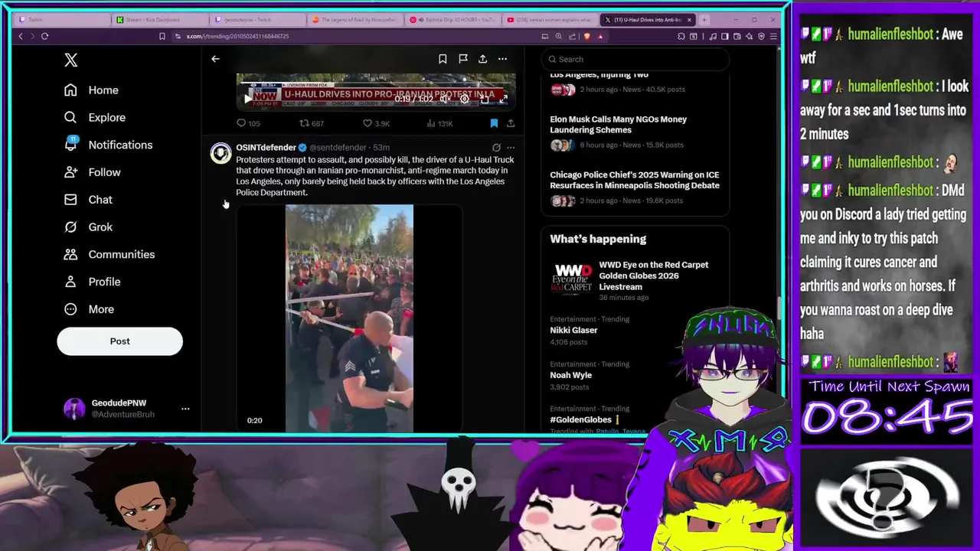Share first post via upload icon
The image size is (980, 551).
pyautogui.click(x=511, y=123)
